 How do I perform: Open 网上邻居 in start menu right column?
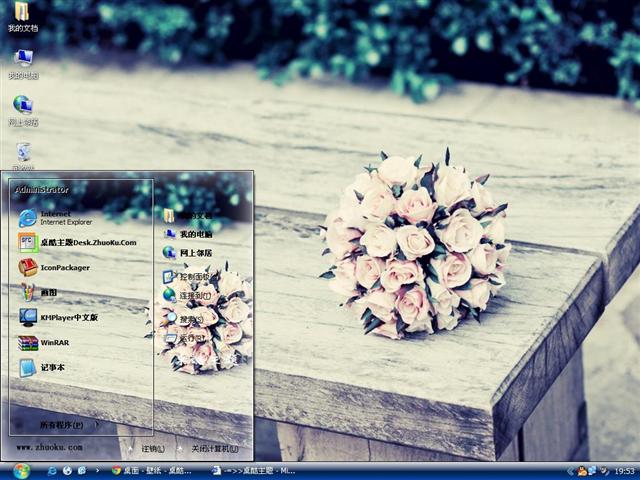click(x=188, y=253)
